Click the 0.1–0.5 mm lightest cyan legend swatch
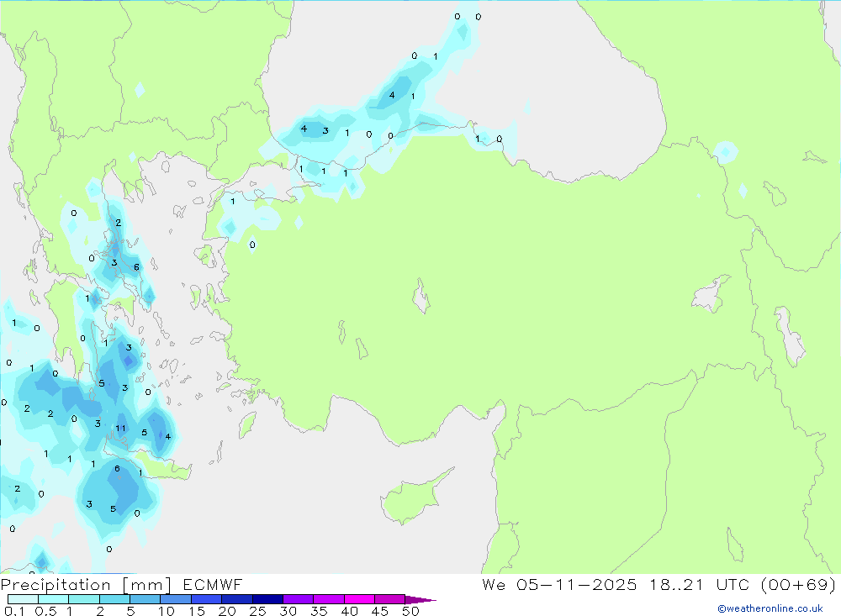 (x=23, y=599)
